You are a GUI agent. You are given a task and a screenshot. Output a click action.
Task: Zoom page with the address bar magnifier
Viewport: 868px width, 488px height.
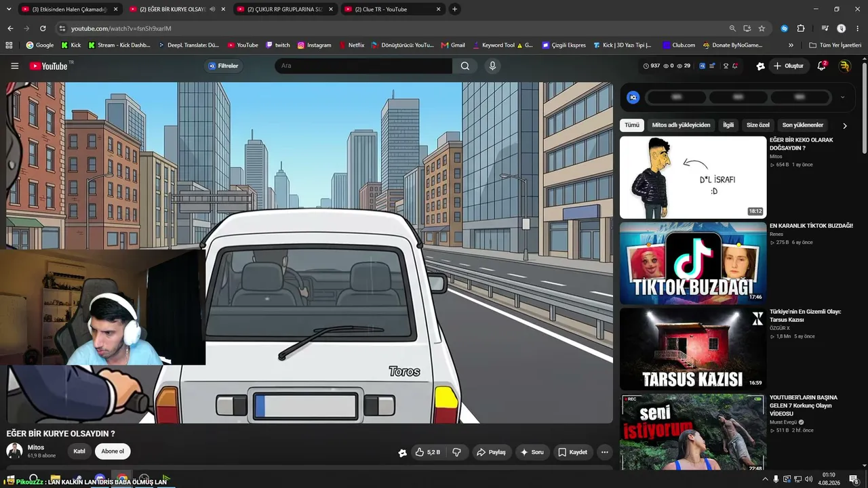(732, 28)
